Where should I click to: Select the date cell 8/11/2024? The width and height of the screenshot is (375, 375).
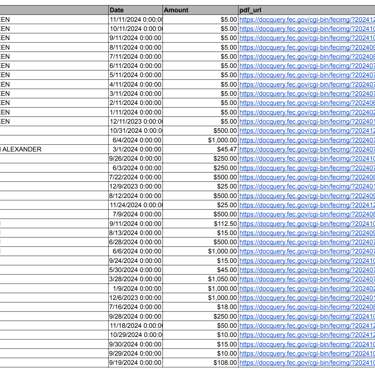136,47
